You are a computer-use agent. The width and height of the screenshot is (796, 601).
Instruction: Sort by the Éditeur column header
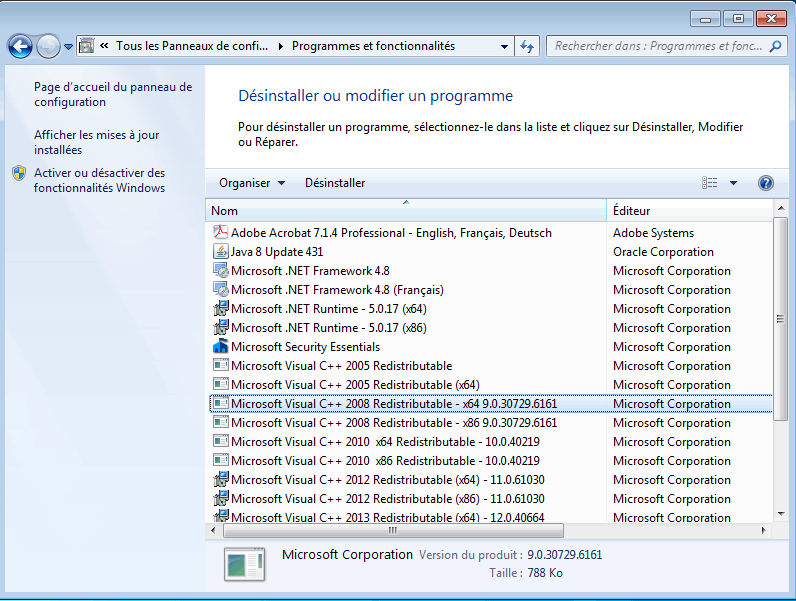(x=690, y=211)
